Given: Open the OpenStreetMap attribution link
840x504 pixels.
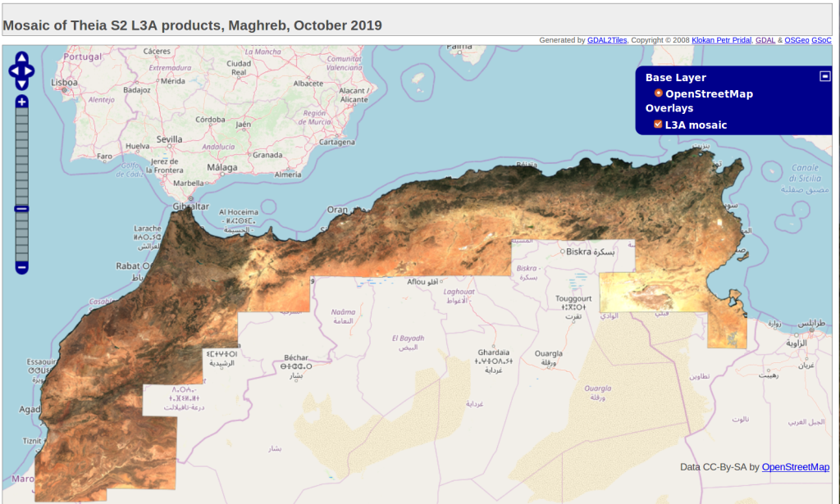Looking at the screenshot, I should [x=796, y=467].
